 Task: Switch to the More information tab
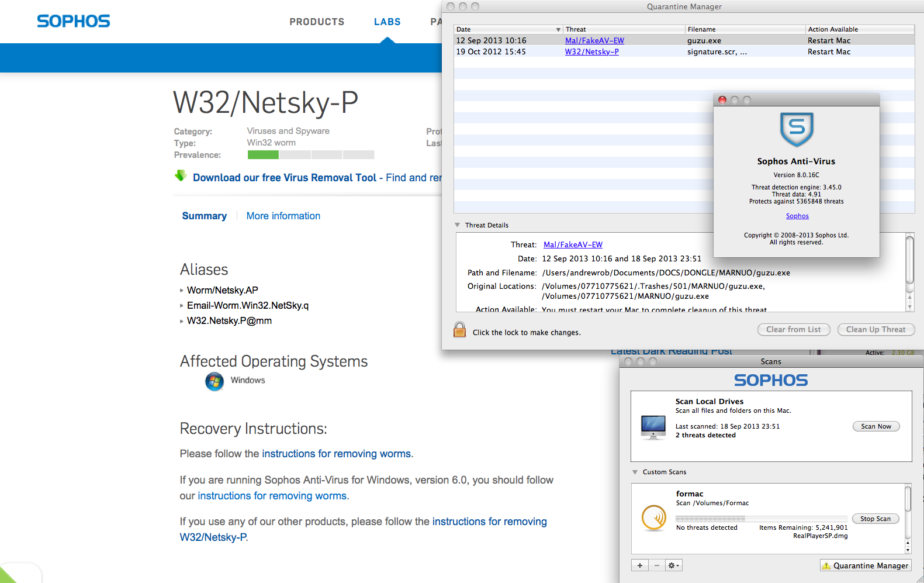pos(283,216)
